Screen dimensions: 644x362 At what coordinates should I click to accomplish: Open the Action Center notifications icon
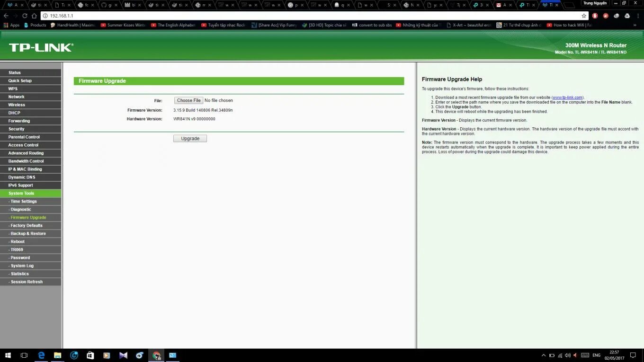point(633,355)
